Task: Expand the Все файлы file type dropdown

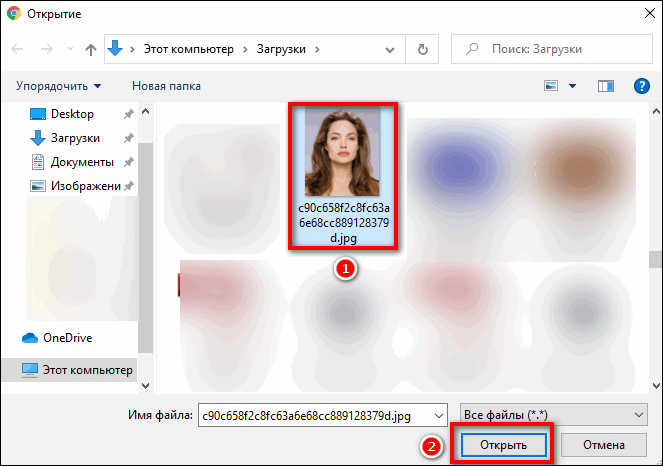Action: click(551, 414)
